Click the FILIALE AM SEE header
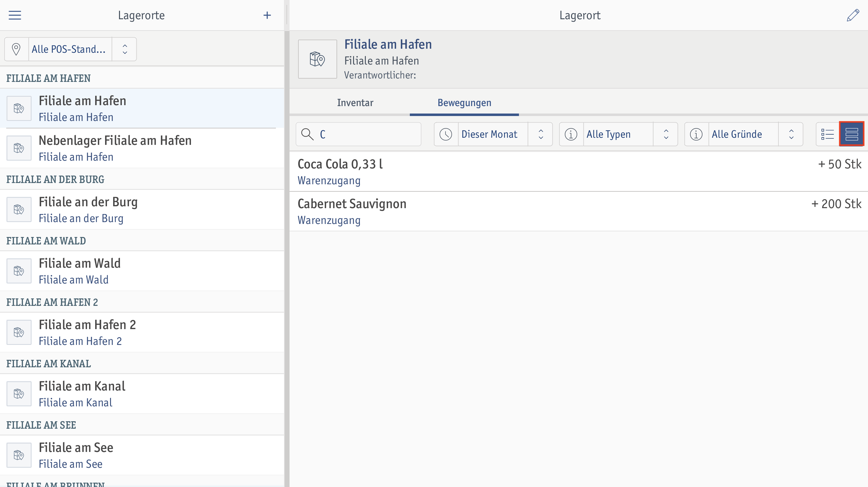The height and width of the screenshot is (487, 868). click(x=41, y=425)
